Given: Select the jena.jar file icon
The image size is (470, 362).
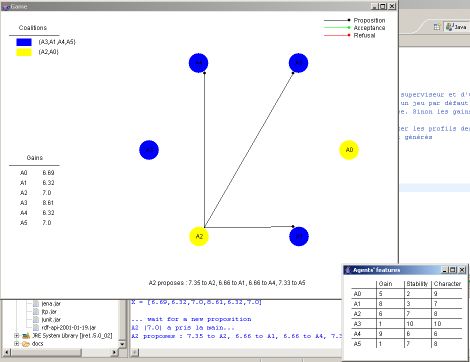Looking at the screenshot, I should coord(36,304).
